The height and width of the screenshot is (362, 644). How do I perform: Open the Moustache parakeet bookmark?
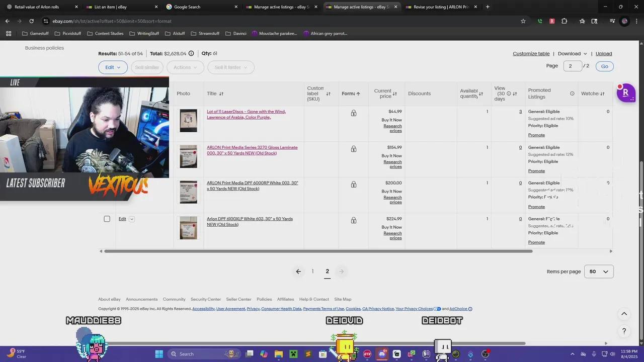tap(275, 34)
